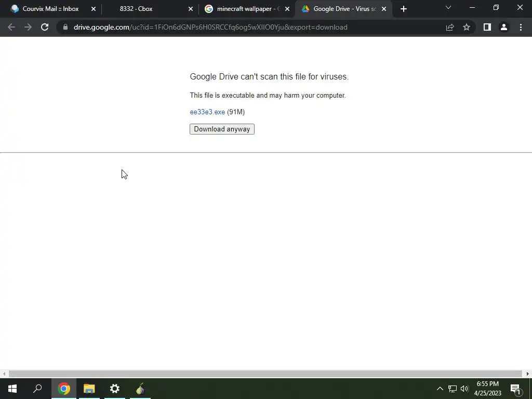Open a new browser tab
The width and height of the screenshot is (532, 399).
(403, 9)
